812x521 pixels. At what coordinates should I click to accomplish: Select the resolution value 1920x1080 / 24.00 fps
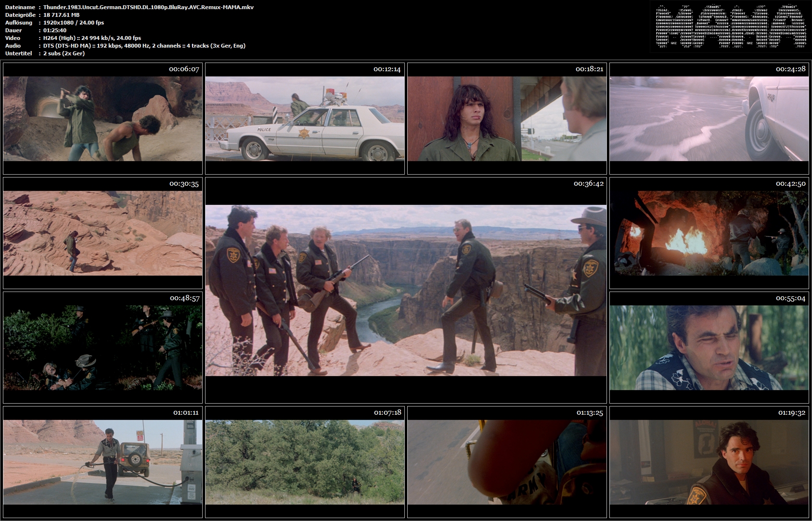(x=74, y=23)
